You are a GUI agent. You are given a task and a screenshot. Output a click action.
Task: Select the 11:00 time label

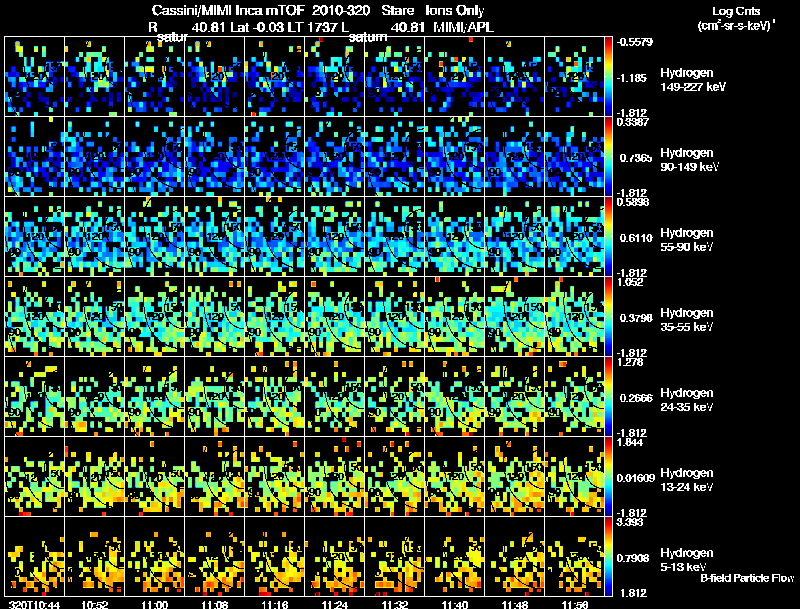coord(155,605)
